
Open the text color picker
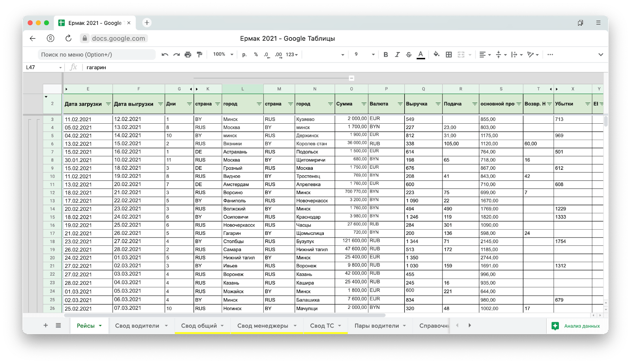tap(421, 55)
